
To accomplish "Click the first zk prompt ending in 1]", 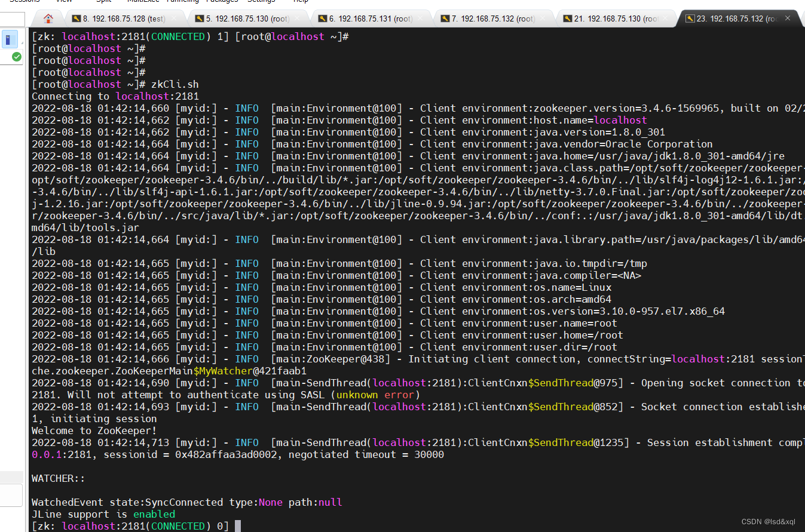I will click(x=130, y=36).
